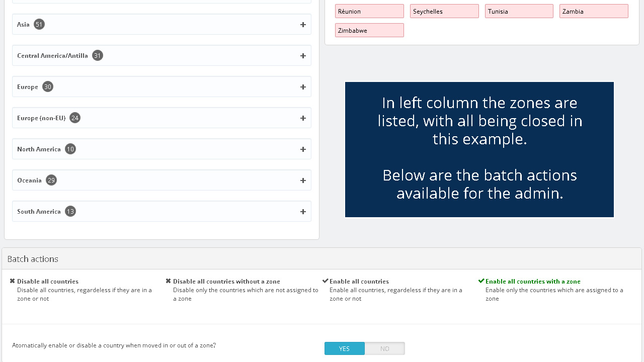The image size is (644, 362).
Task: Click the Oceania zone label
Action: coord(29,180)
